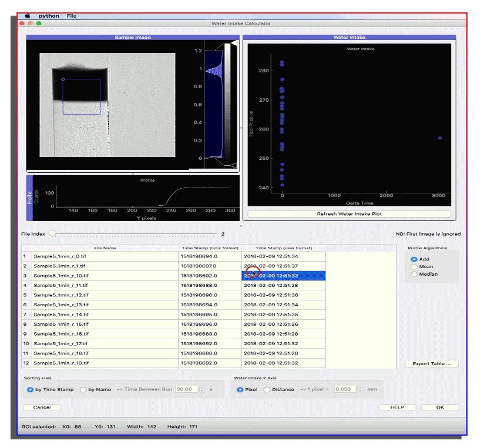This screenshot has height=448, width=484.
Task: Click the Apple menu icon
Action: pos(27,16)
